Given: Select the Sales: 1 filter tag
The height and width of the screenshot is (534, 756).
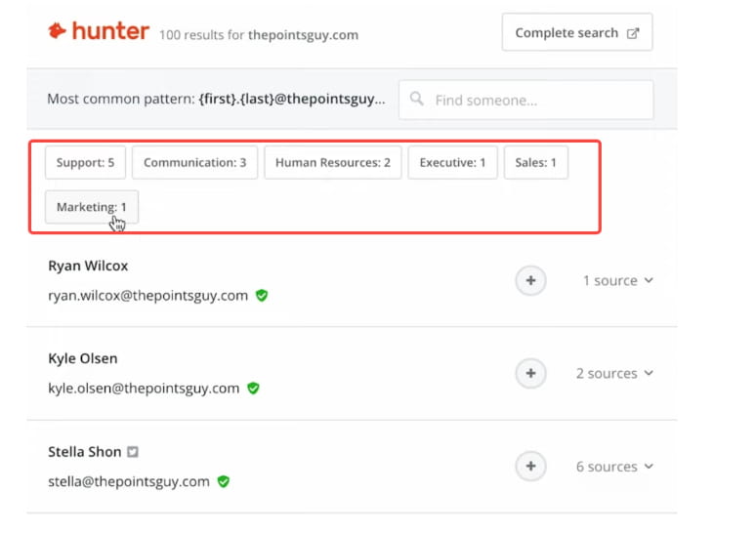Looking at the screenshot, I should (x=535, y=163).
